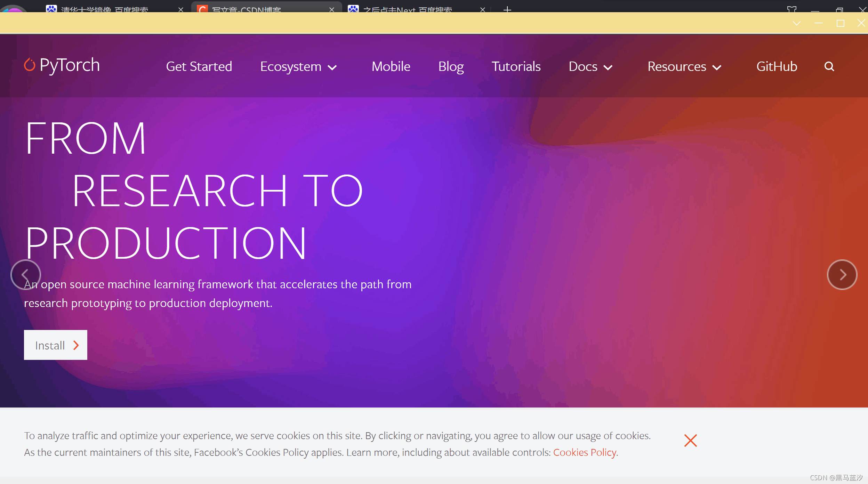868x484 pixels.
Task: Go to previous carousel slide
Action: 25,275
